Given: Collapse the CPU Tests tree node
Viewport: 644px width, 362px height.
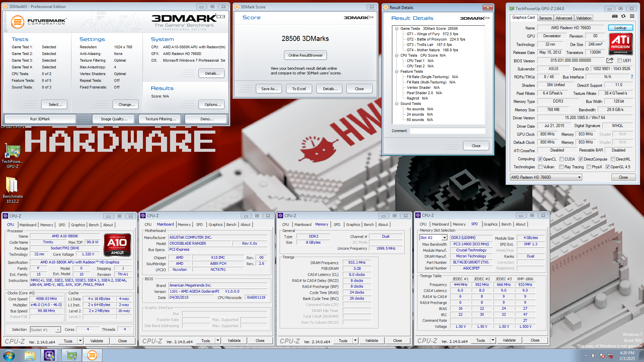Looking at the screenshot, I should (396, 55).
